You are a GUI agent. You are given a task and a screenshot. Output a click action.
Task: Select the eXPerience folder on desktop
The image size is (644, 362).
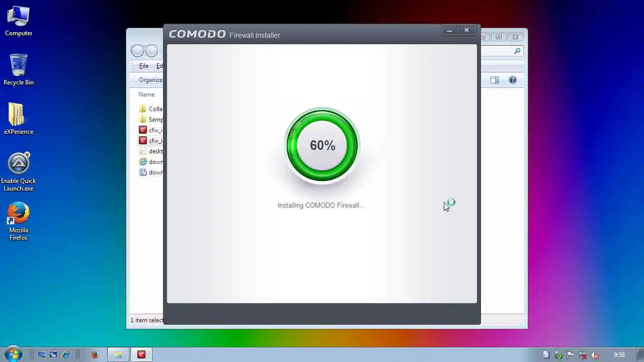coord(19,119)
